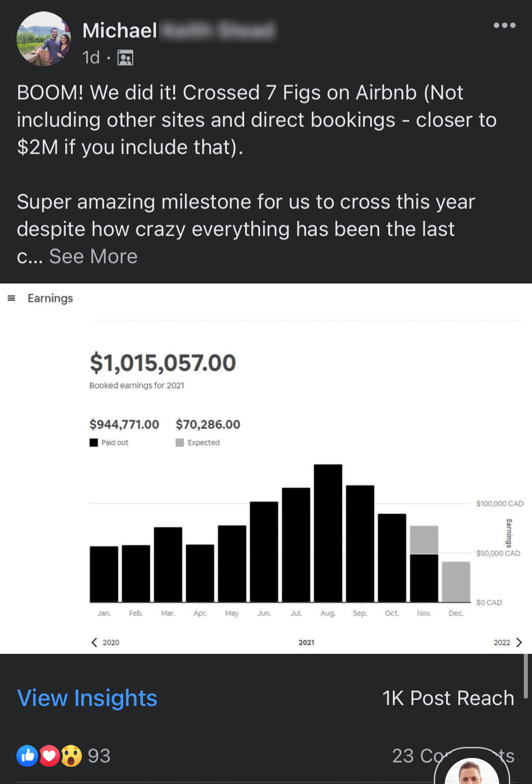Click the heart love reaction icon
The height and width of the screenshot is (784, 532).
pyautogui.click(x=49, y=756)
